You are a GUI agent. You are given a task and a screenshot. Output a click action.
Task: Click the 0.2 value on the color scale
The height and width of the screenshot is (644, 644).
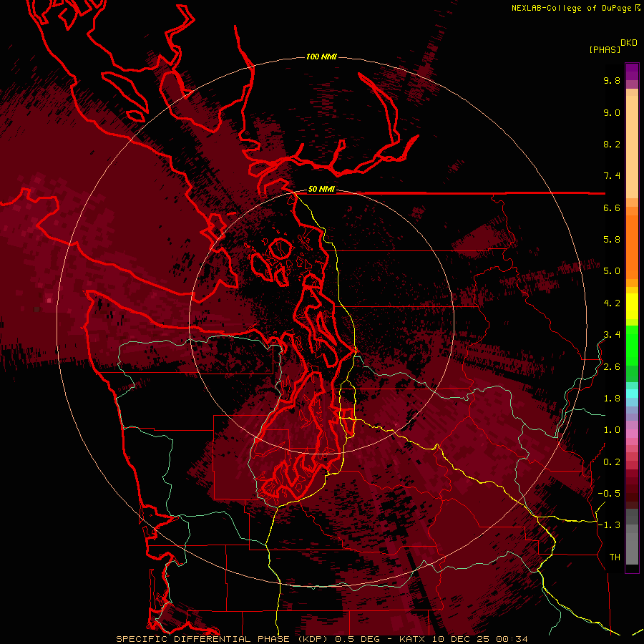pos(612,462)
